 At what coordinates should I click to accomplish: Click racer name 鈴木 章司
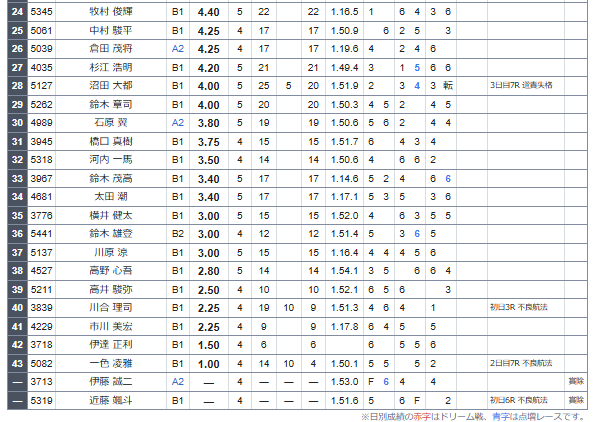coord(111,104)
